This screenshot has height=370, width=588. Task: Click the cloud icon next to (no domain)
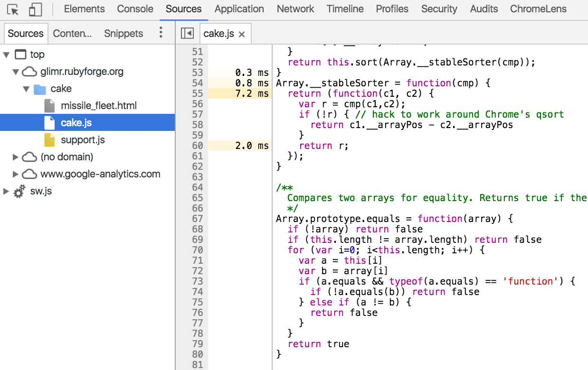(x=29, y=157)
